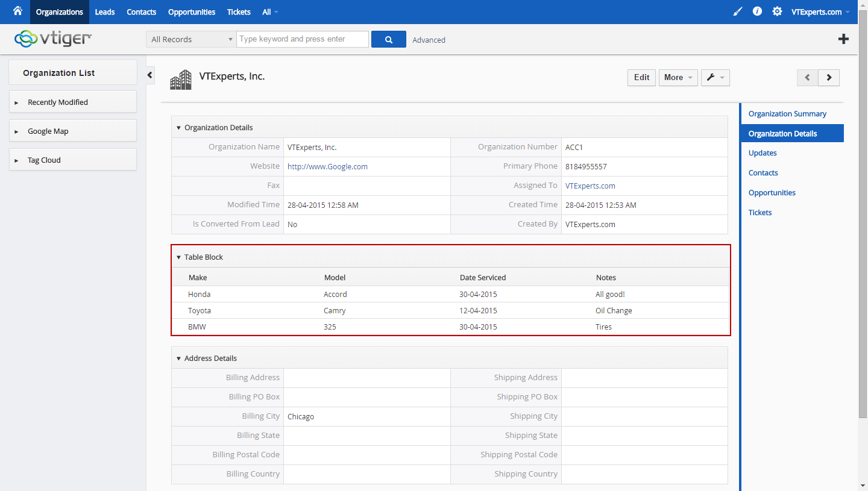868x491 pixels.
Task: Expand Tag Cloud panel
Action: (x=73, y=160)
